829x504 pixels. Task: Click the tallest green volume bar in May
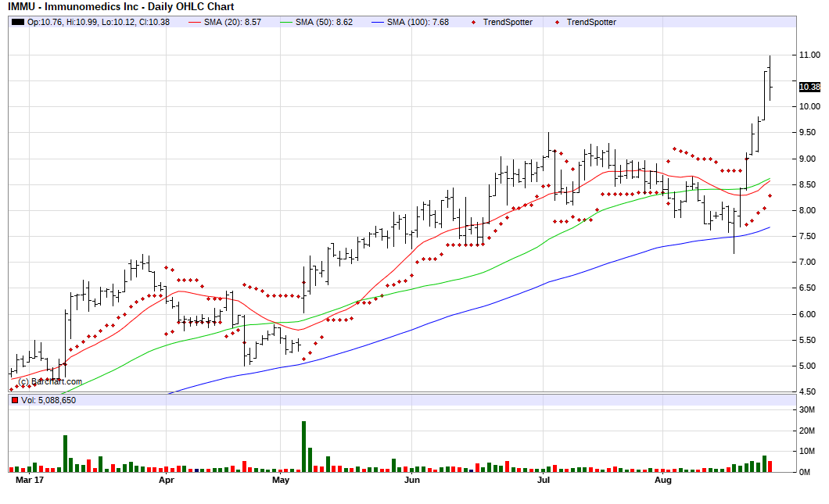click(304, 446)
